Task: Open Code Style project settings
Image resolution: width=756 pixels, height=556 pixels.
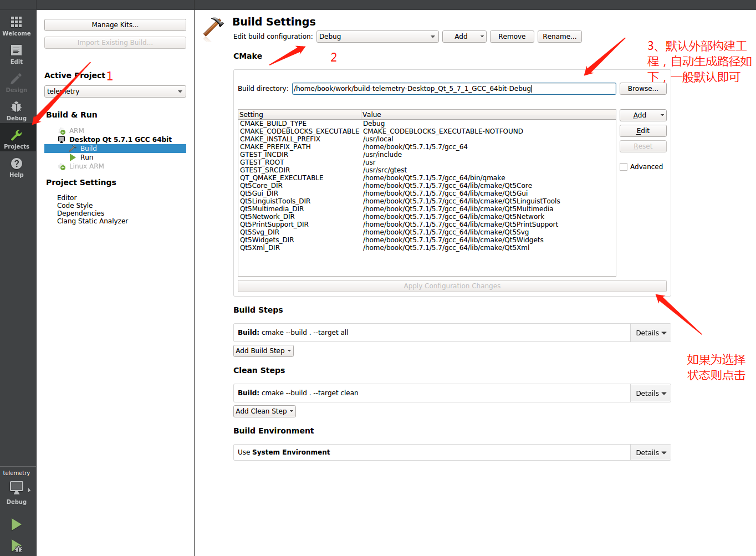Action: coord(75,206)
